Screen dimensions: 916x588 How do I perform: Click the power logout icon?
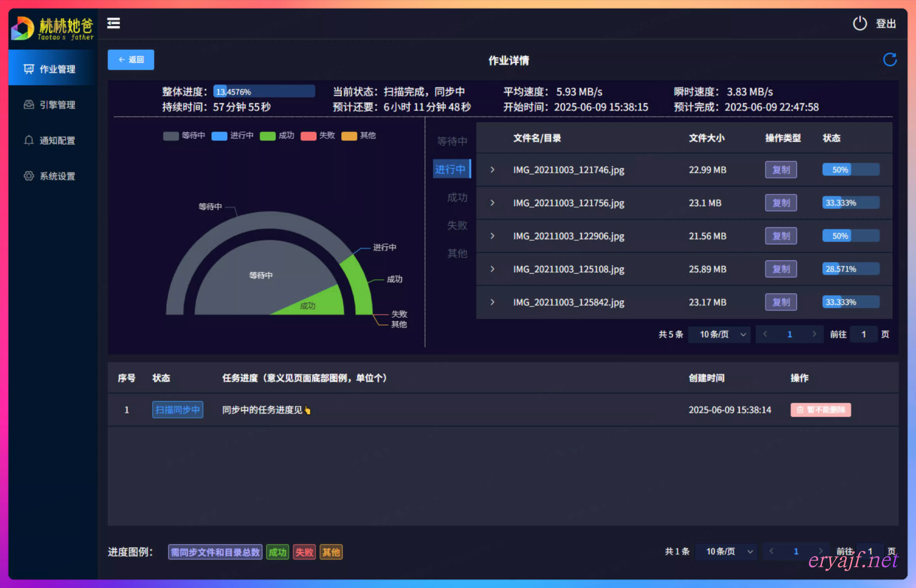(860, 23)
